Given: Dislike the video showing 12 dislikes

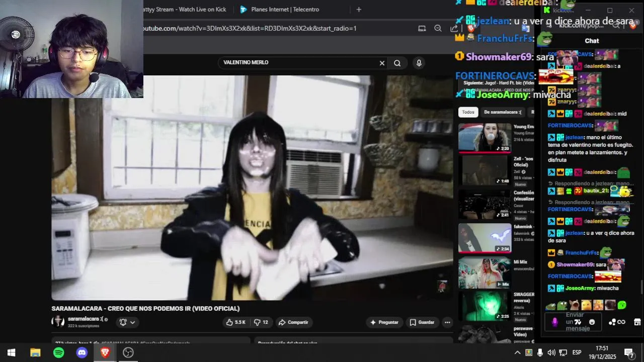Looking at the screenshot, I should pyautogui.click(x=261, y=322).
